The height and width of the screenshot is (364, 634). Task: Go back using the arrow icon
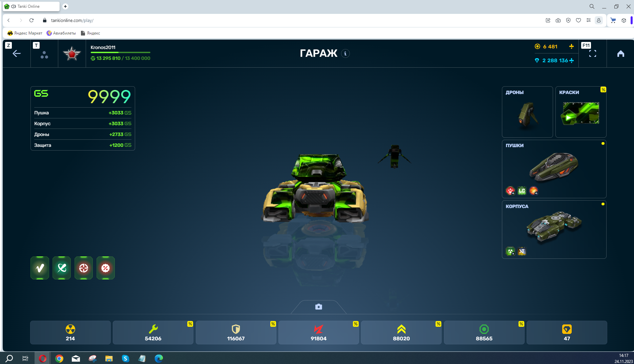coord(17,53)
